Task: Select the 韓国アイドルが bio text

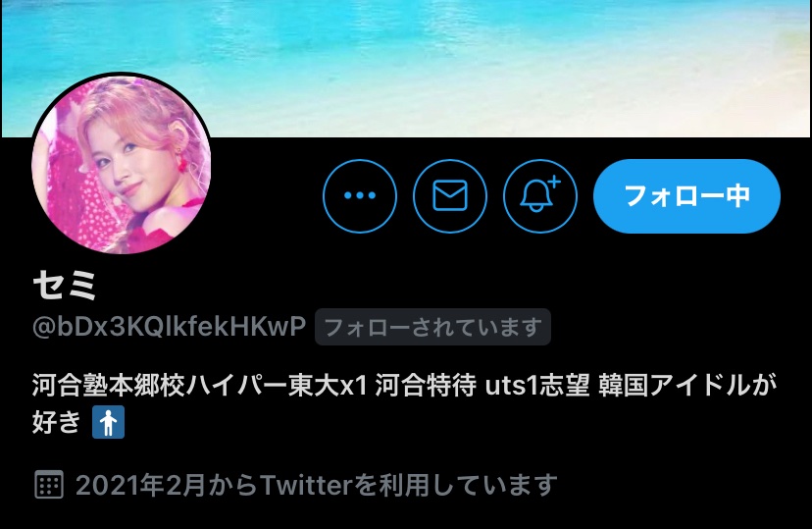Action: pyautogui.click(x=687, y=385)
